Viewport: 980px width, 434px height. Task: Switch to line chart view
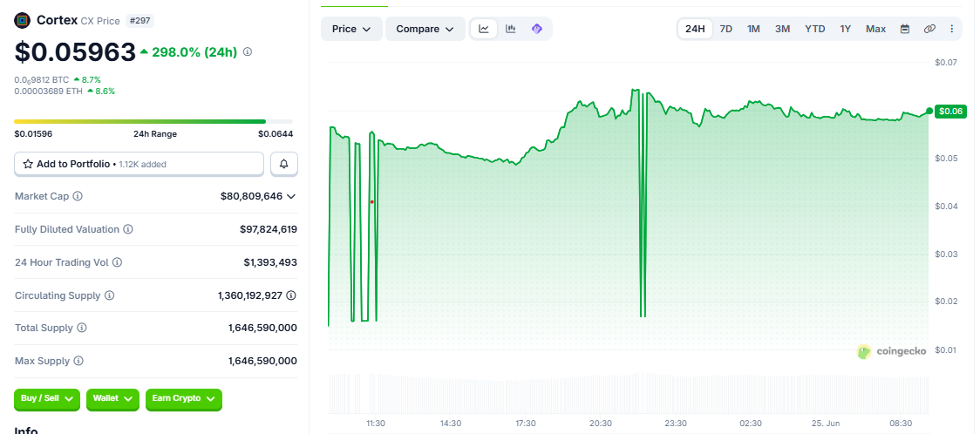tap(484, 29)
